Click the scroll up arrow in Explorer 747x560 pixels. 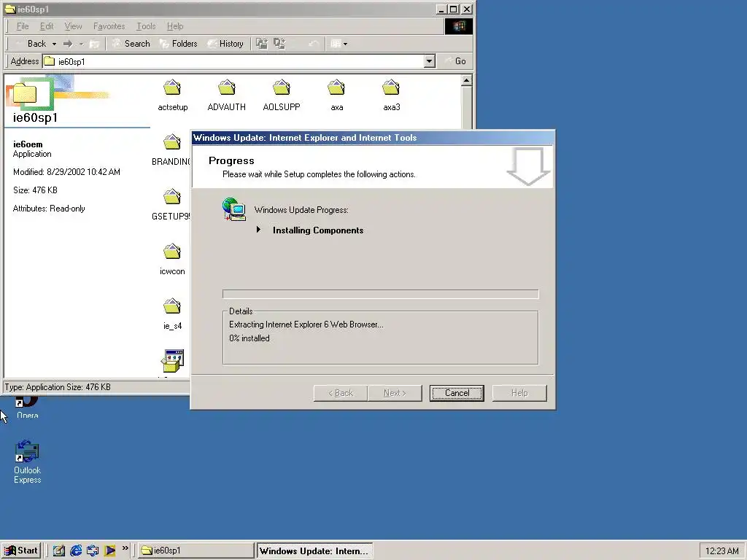466,80
